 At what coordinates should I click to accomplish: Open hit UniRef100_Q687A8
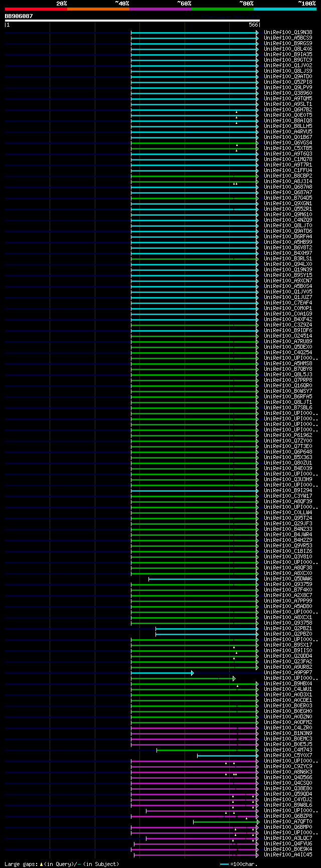[288, 187]
